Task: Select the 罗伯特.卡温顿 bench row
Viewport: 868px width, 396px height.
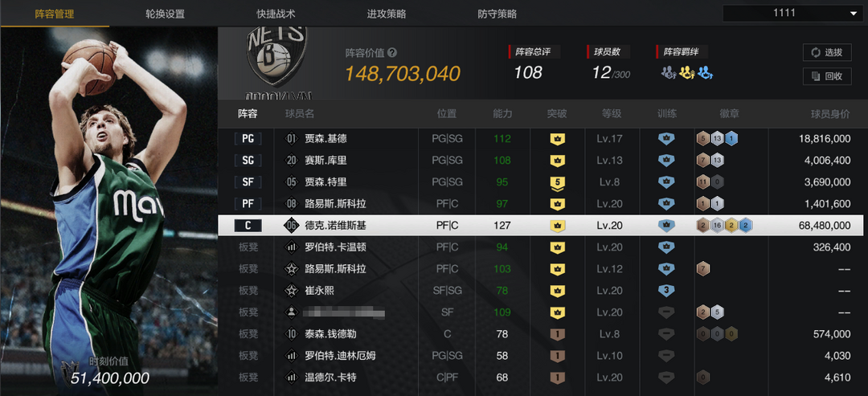Action: tap(541, 247)
